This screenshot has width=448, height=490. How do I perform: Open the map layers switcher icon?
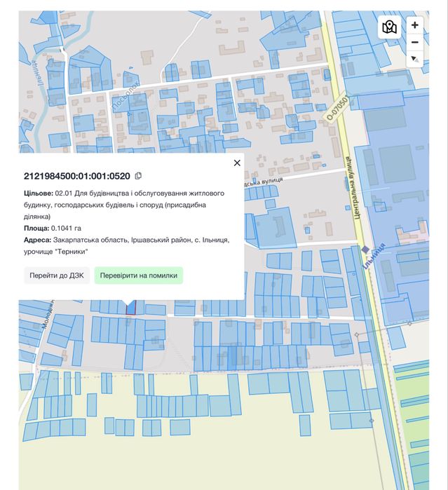[389, 27]
